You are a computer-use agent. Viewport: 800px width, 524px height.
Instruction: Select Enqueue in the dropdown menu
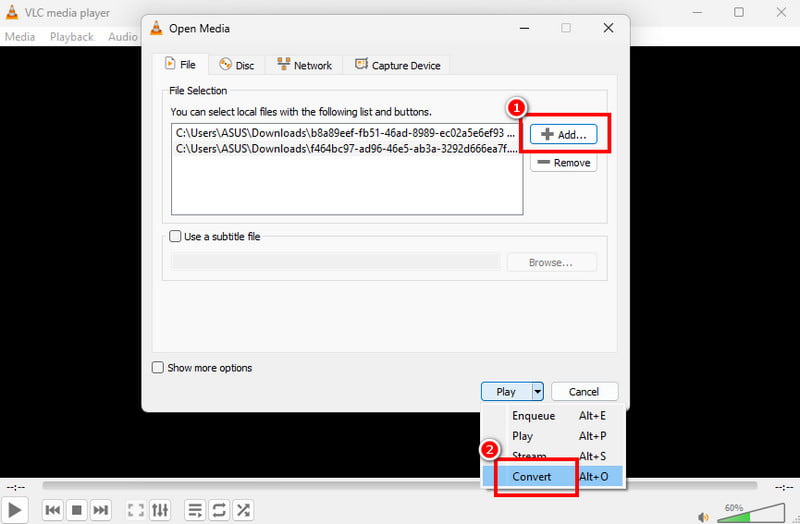click(533, 416)
